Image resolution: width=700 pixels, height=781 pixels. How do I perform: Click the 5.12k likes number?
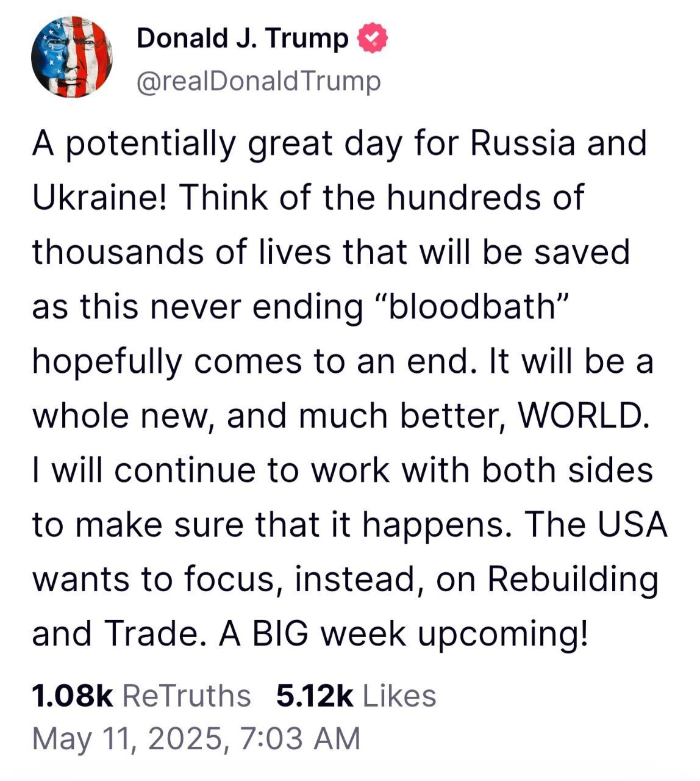coord(315,696)
